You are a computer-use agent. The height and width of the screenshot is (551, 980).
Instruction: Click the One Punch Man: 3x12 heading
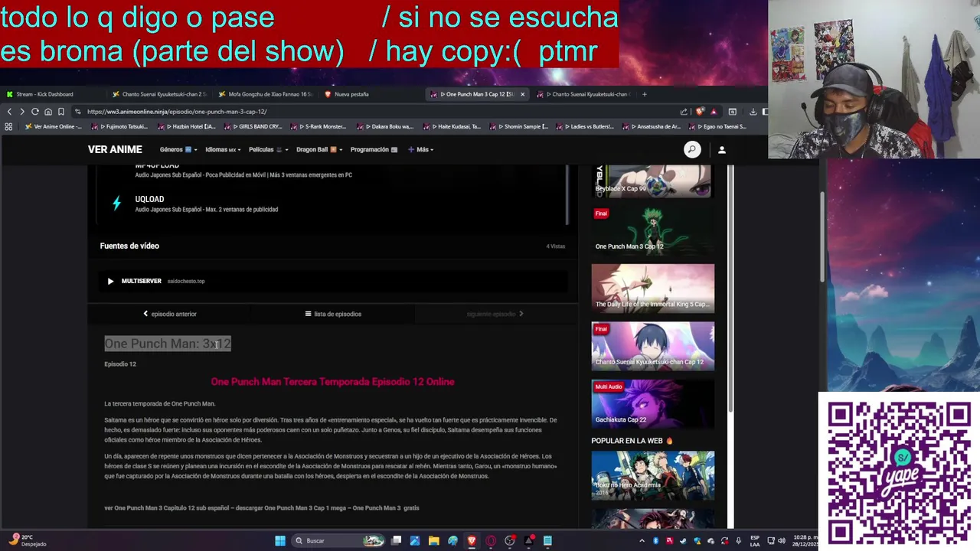[x=168, y=344]
